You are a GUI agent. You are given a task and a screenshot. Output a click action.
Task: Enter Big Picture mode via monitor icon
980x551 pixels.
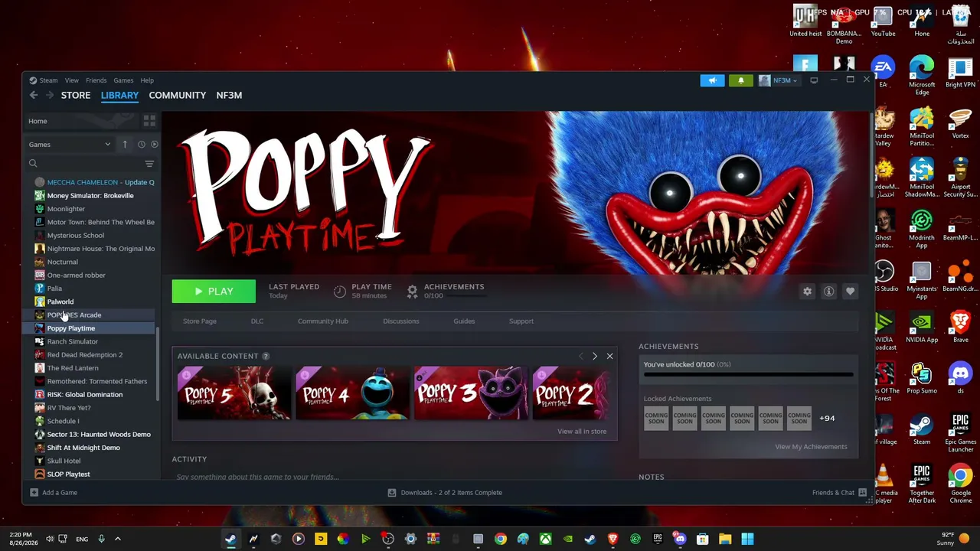(814, 80)
